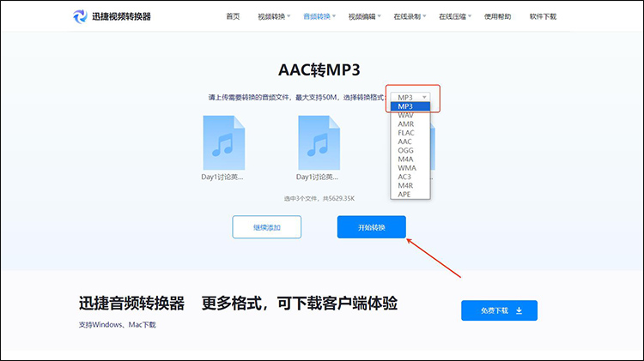Click the download arrow icon on 免费下载
The width and height of the screenshot is (644, 361).
point(519,310)
